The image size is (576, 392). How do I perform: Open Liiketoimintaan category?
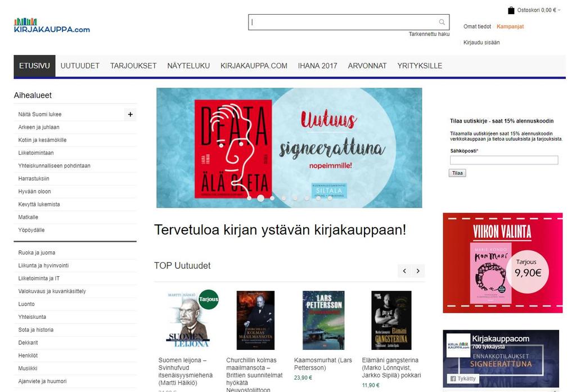tap(35, 153)
